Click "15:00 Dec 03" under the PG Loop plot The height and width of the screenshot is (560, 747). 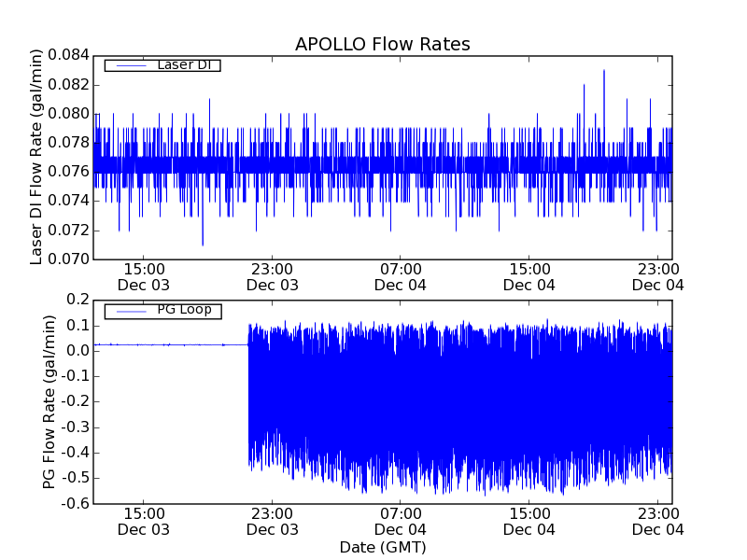tap(144, 522)
